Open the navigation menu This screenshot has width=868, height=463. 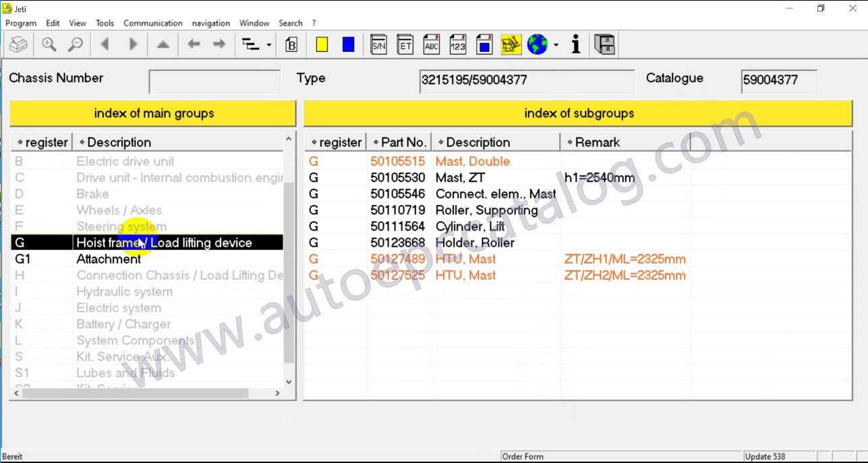(211, 23)
